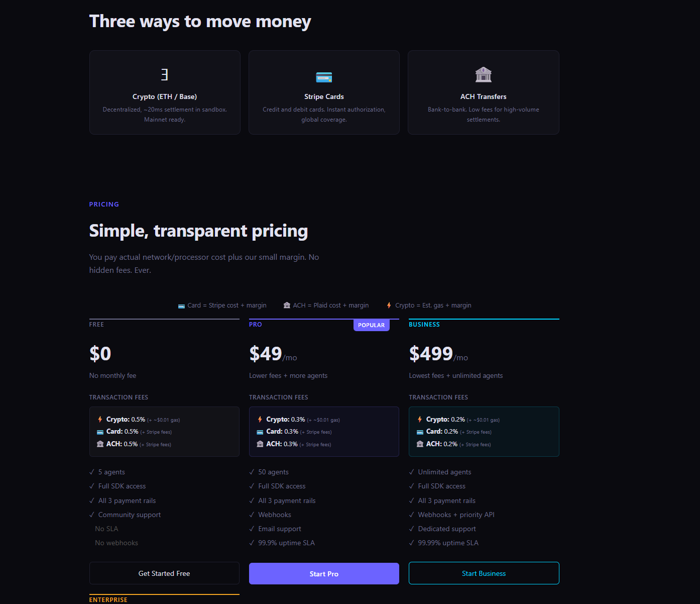This screenshot has height=604, width=700.
Task: Click the POPULAR badge on Pro plan
Action: [x=372, y=325]
